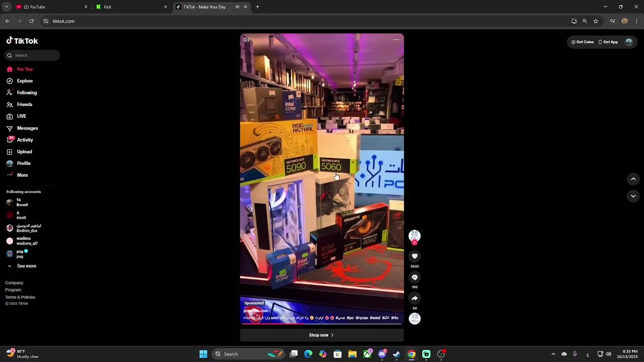Click the Shop now button
The width and height of the screenshot is (644, 362).
[x=322, y=335]
